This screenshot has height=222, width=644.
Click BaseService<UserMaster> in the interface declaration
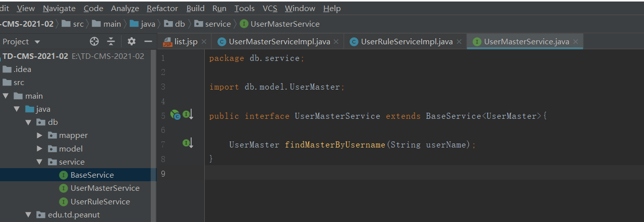coord(484,116)
